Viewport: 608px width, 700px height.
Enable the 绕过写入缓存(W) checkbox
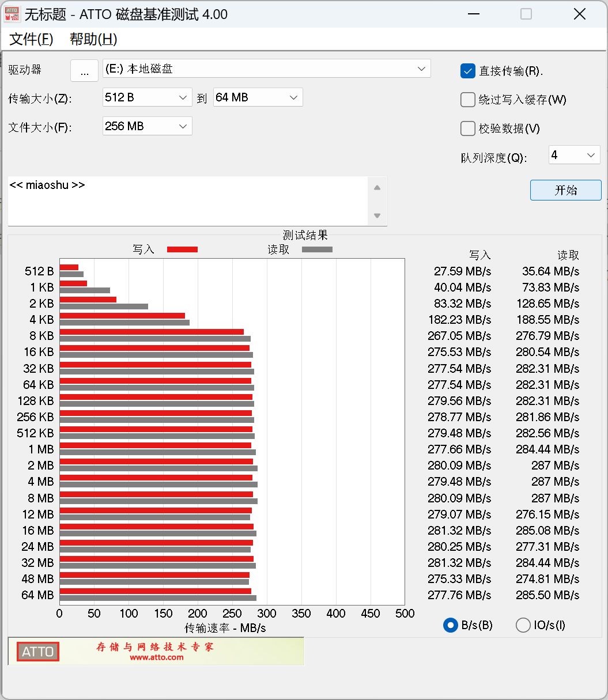pyautogui.click(x=467, y=100)
